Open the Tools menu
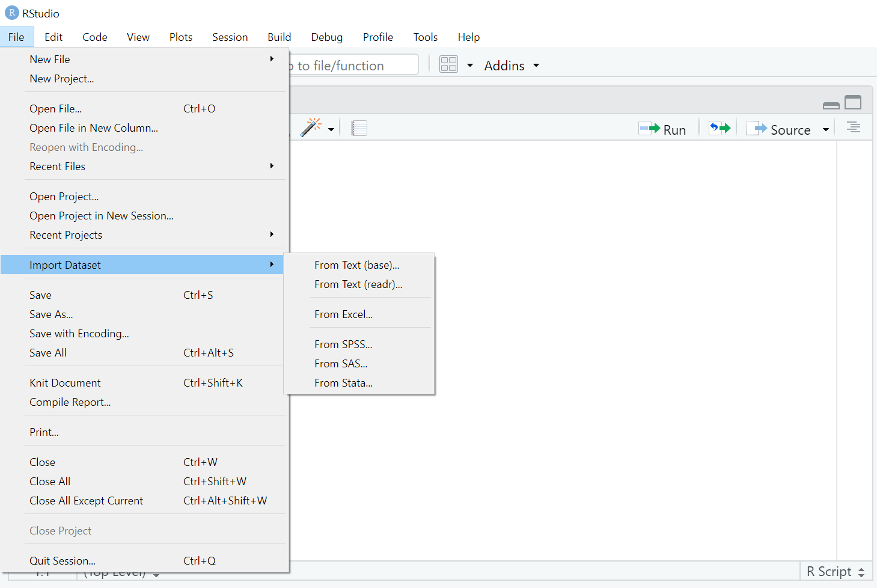Screen dimensions: 877x588 (x=426, y=37)
